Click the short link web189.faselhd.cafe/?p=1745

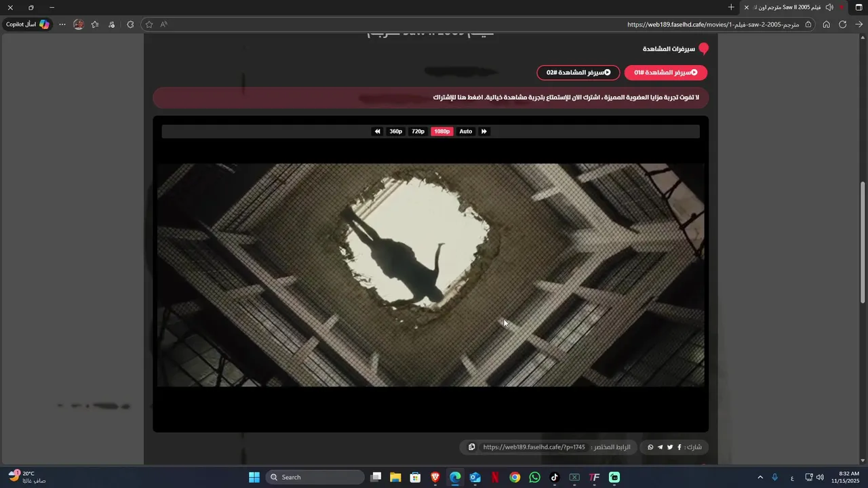point(534,447)
